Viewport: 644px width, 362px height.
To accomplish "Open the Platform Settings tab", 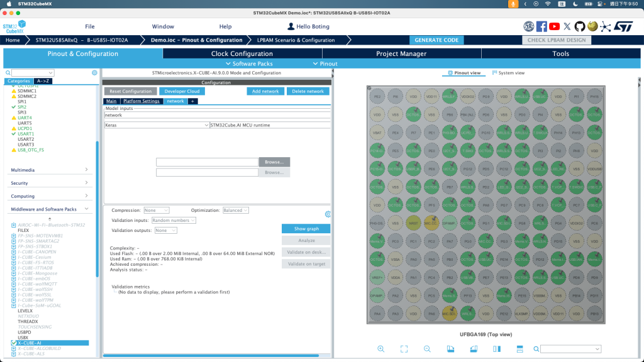I will pos(142,101).
